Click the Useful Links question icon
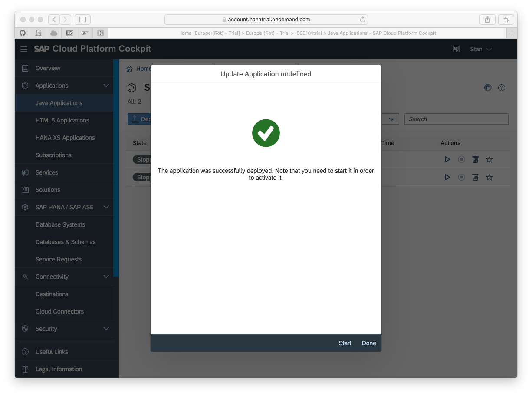 point(25,352)
